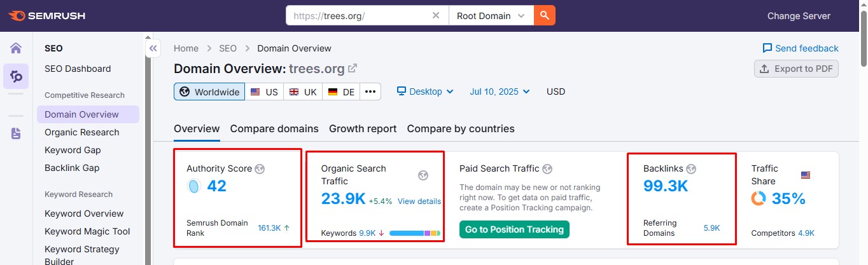868x265 pixels.
Task: Select Worldwide database button
Action: pyautogui.click(x=209, y=92)
